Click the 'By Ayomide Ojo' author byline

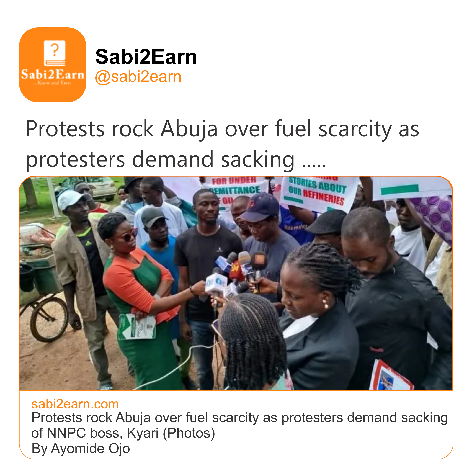click(x=81, y=448)
